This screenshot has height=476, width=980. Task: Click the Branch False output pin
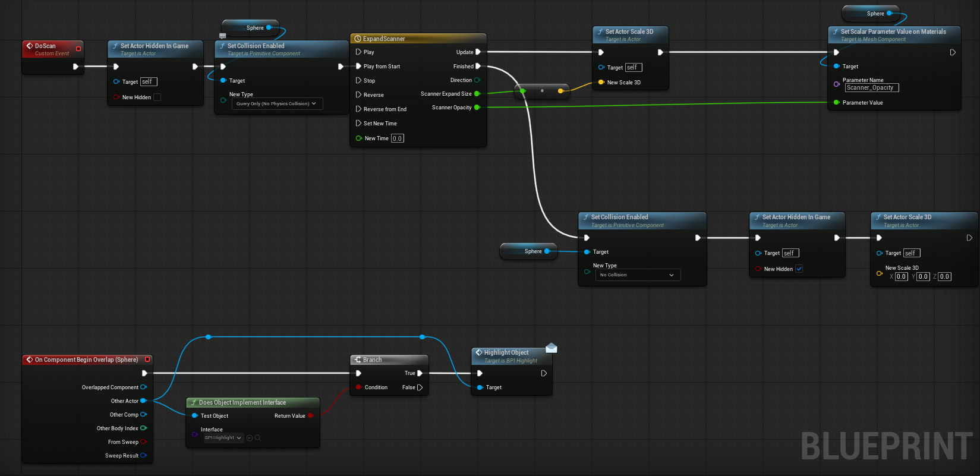420,387
